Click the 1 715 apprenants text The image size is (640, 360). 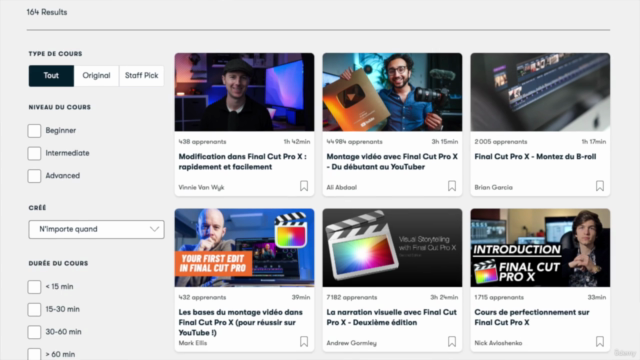tap(499, 297)
